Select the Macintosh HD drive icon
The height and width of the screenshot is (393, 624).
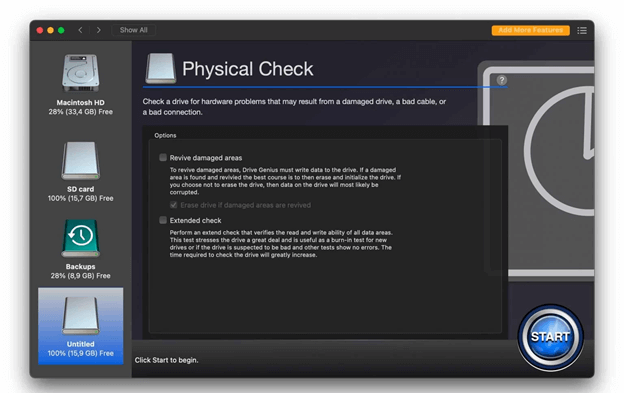(80, 73)
